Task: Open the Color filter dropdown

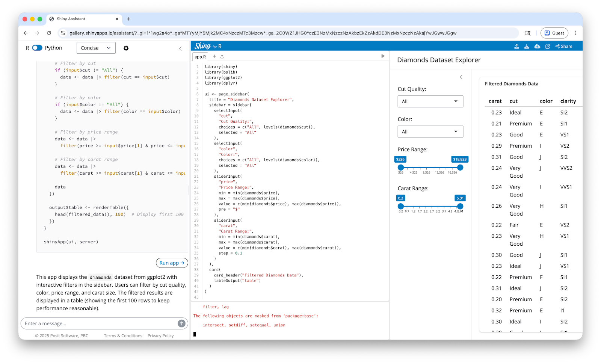Action: point(430,131)
